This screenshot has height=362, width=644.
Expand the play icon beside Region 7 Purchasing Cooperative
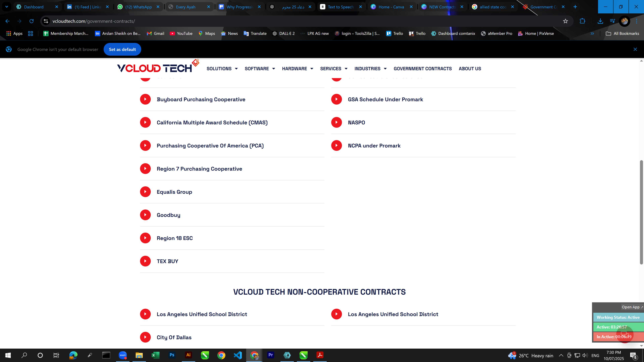[145, 169]
